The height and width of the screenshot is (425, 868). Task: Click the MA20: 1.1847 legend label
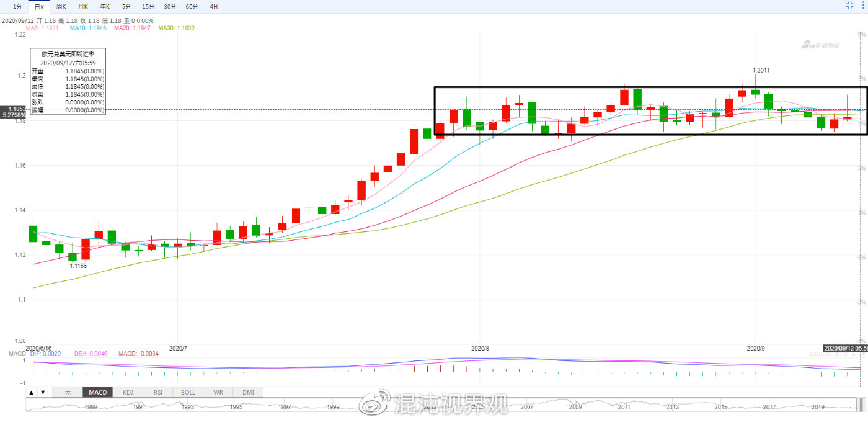pyautogui.click(x=132, y=28)
